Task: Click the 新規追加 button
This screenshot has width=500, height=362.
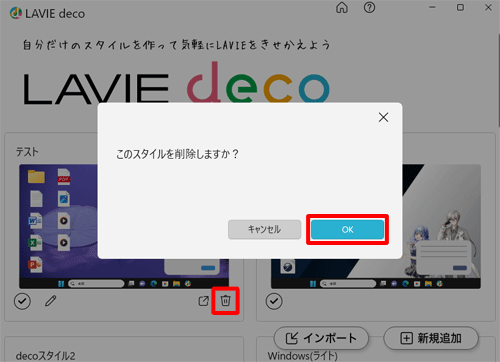Action: [x=431, y=338]
